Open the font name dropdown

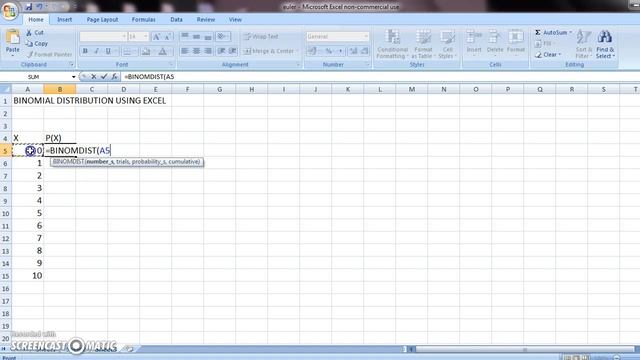124,37
